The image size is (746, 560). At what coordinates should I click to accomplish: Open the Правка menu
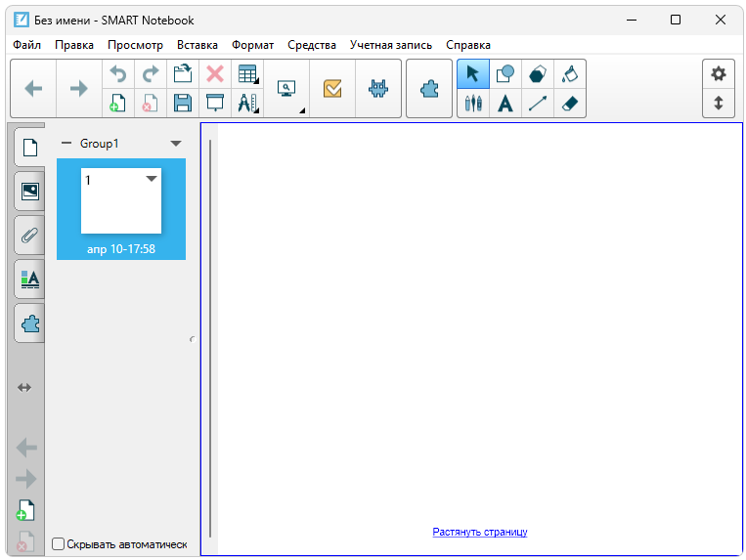click(x=74, y=45)
